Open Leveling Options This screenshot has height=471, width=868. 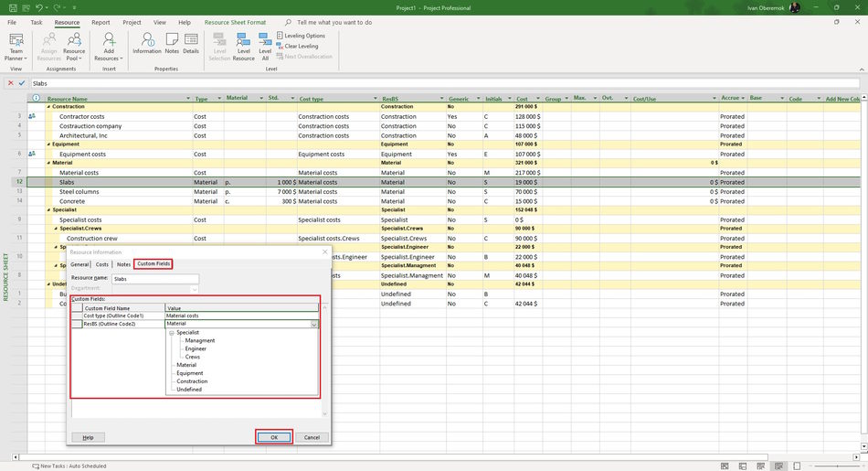click(301, 36)
